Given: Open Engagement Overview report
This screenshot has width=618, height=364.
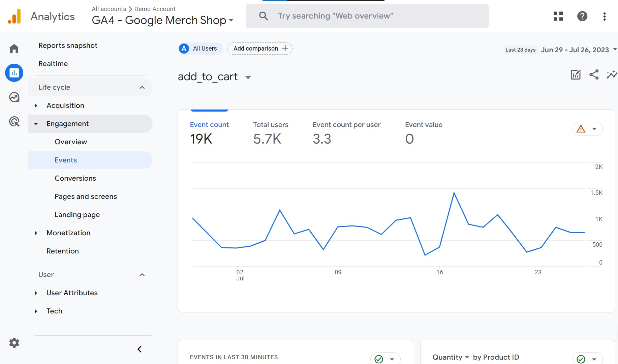Looking at the screenshot, I should [x=71, y=142].
